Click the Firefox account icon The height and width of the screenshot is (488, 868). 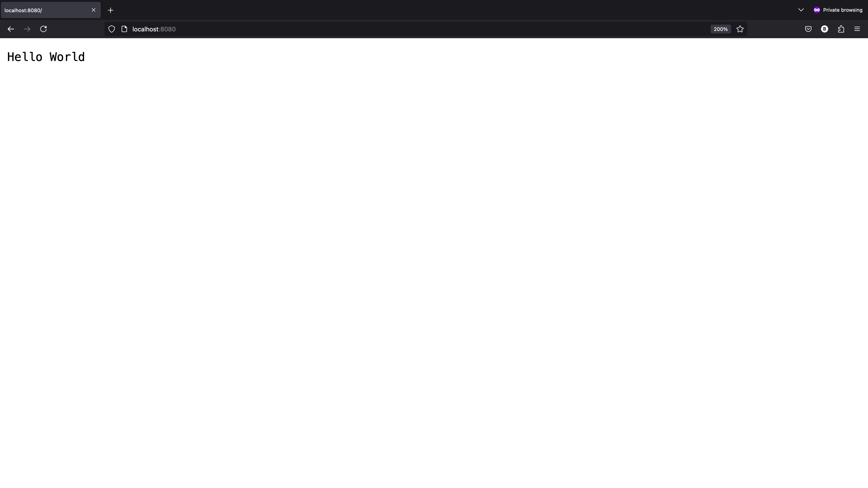tap(824, 29)
